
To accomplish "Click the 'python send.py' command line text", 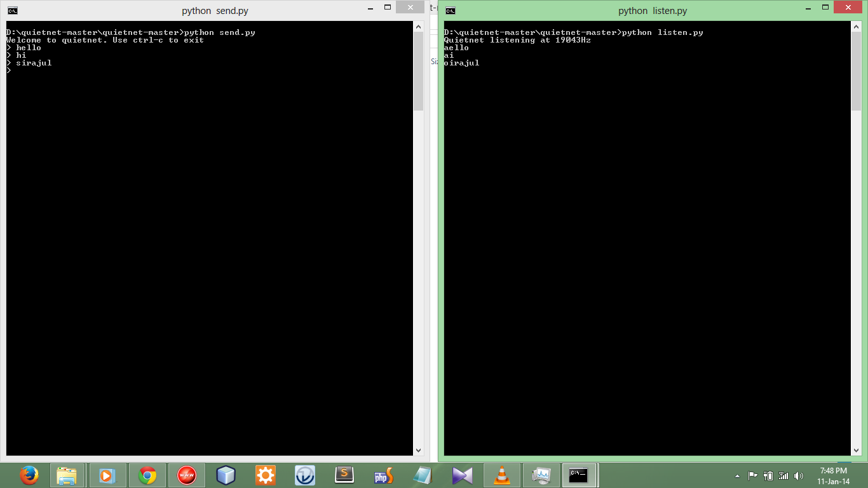I will tap(220, 32).
